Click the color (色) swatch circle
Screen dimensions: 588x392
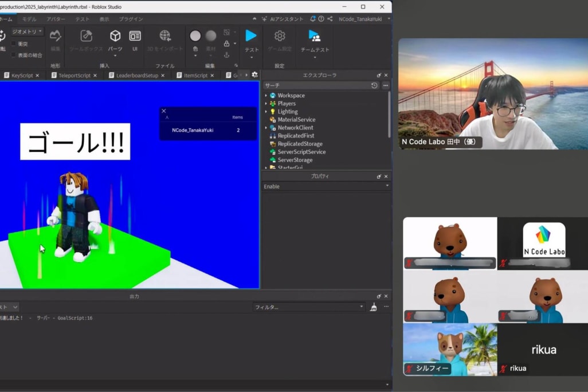coord(195,36)
